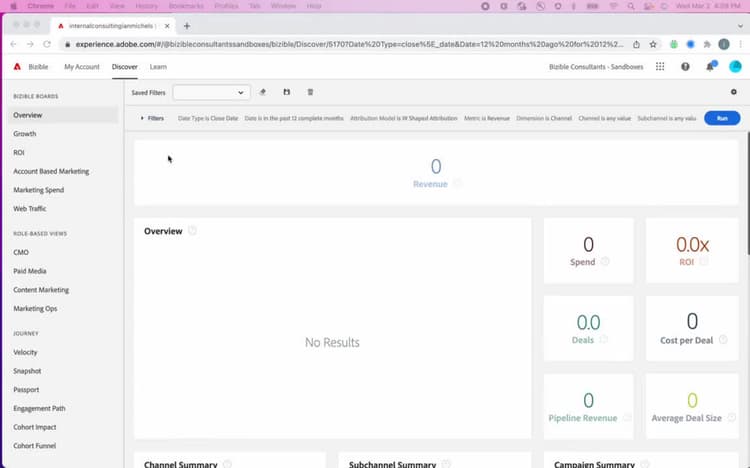Open the History menu in menu bar
The width and height of the screenshot is (750, 468).
coord(146,6)
